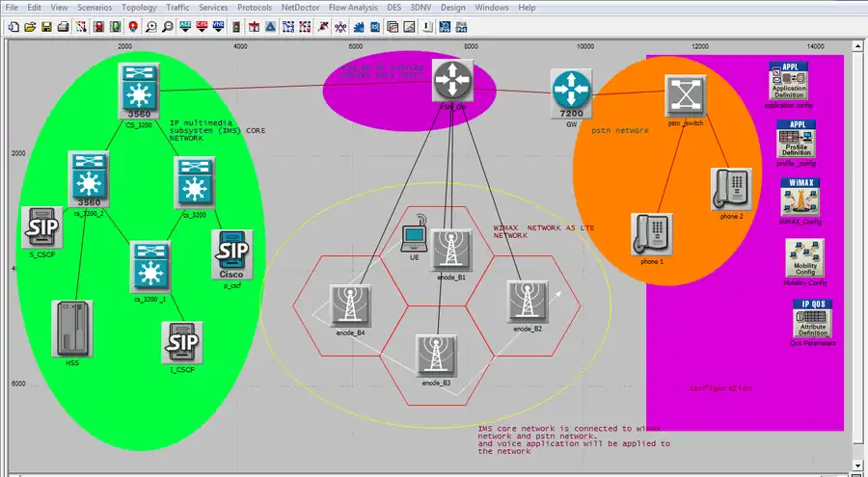Select the enode_B3 tower node

click(437, 356)
